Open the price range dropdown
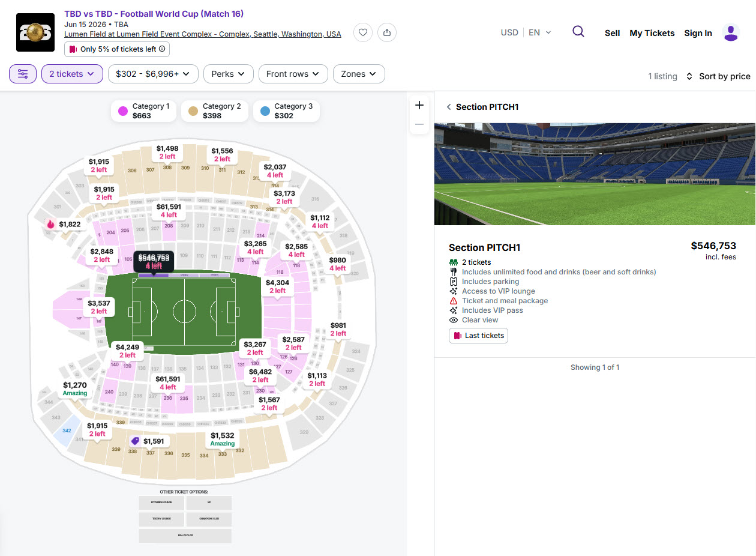 click(153, 74)
